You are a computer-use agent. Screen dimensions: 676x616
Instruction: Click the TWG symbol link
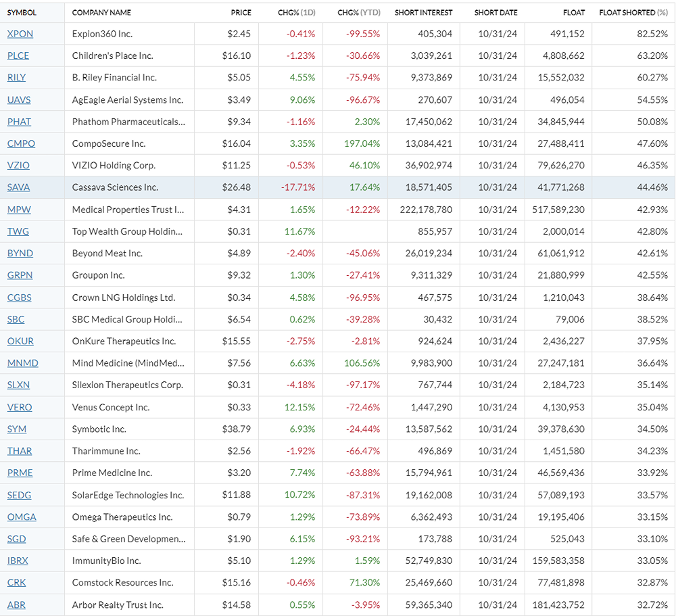(18, 232)
